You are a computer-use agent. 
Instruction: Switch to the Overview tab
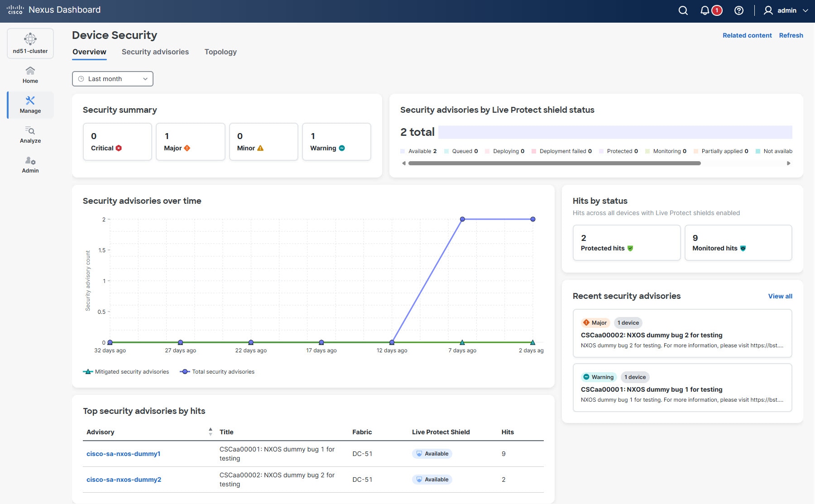(89, 52)
